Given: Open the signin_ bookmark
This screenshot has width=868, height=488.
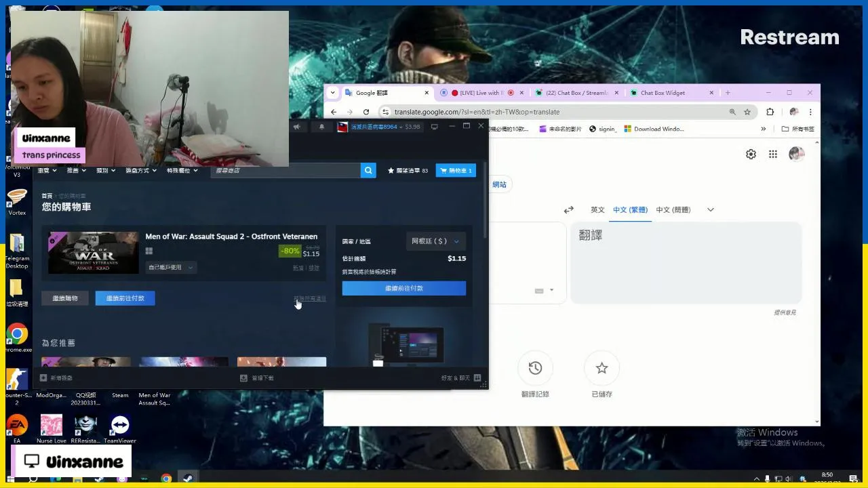Looking at the screenshot, I should click(x=603, y=129).
